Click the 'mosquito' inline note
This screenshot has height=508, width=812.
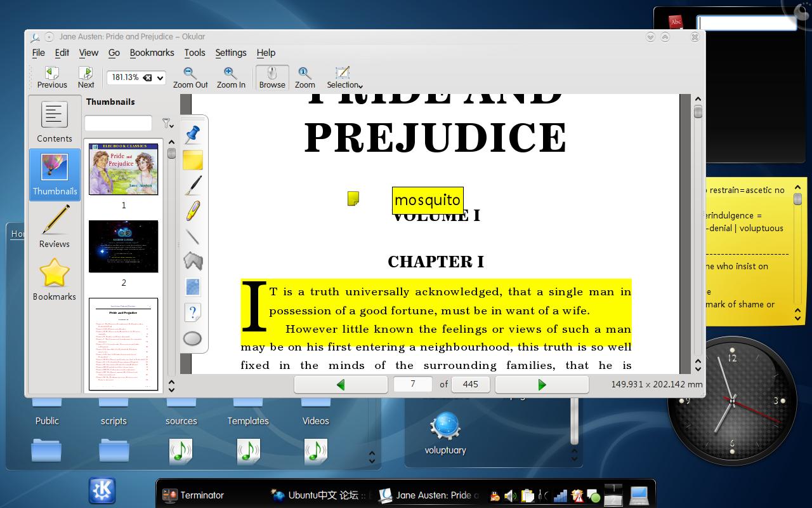[428, 200]
